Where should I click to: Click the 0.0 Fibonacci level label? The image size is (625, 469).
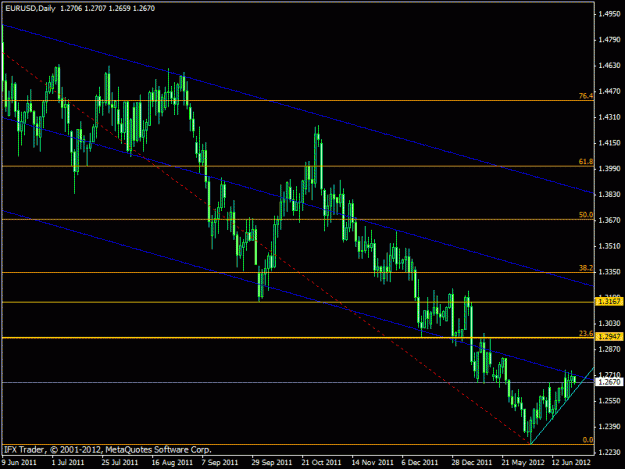tap(588, 440)
